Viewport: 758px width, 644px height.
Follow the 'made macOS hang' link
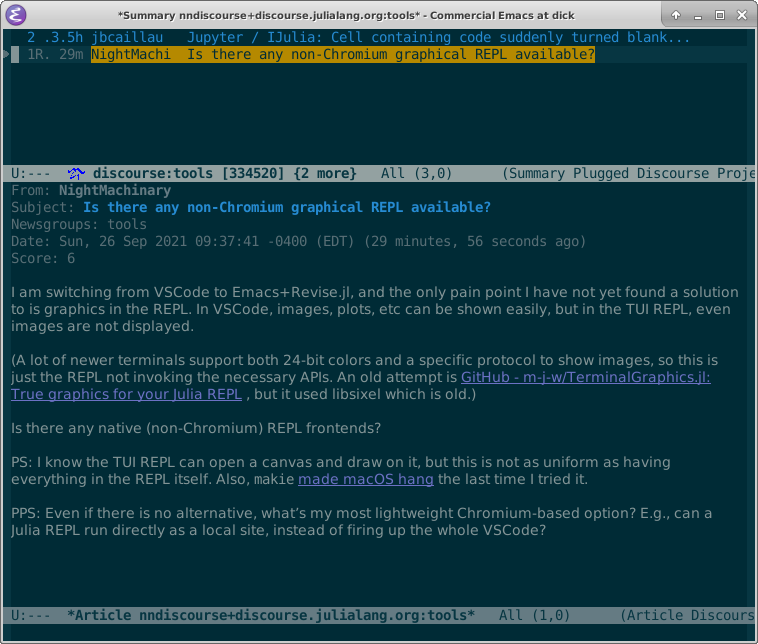tap(365, 479)
